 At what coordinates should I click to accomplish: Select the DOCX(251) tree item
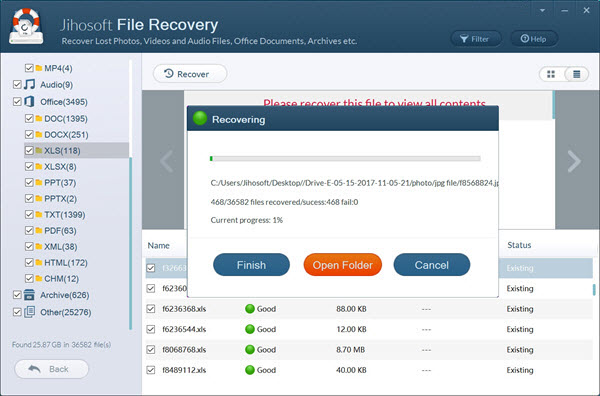[x=66, y=135]
